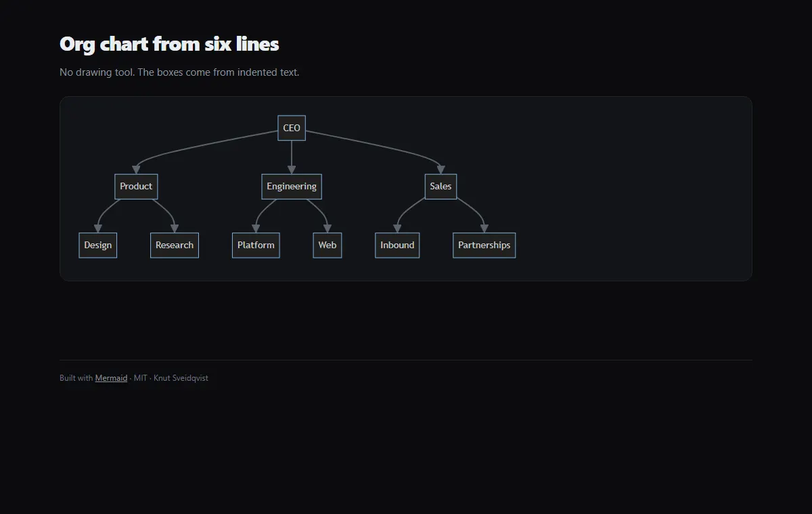Select the Platform node
This screenshot has height=514, width=812.
(x=256, y=246)
